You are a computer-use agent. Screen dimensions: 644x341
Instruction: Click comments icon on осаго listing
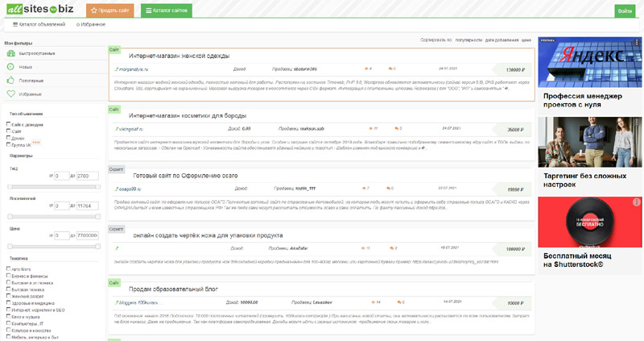click(x=388, y=189)
